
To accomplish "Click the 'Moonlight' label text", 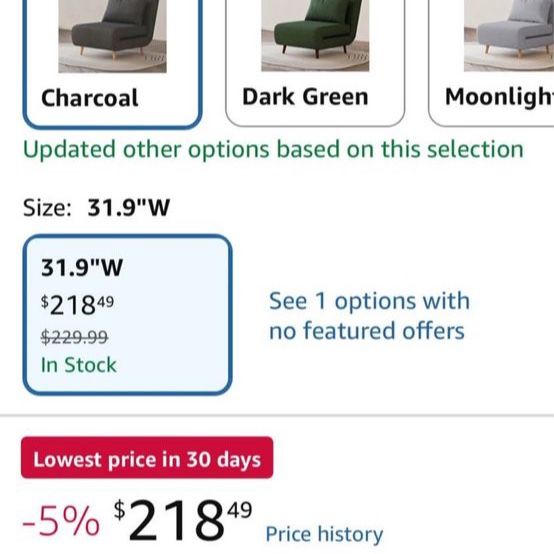I will tap(500, 98).
